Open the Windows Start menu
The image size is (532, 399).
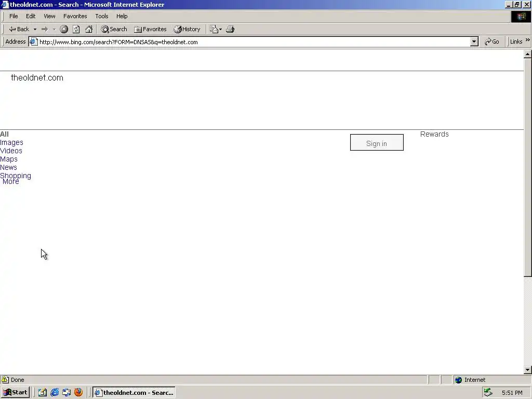(15, 393)
